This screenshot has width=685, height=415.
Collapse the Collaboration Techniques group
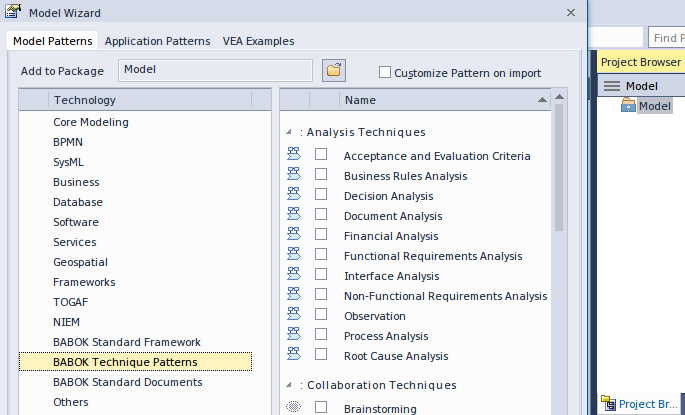click(289, 385)
